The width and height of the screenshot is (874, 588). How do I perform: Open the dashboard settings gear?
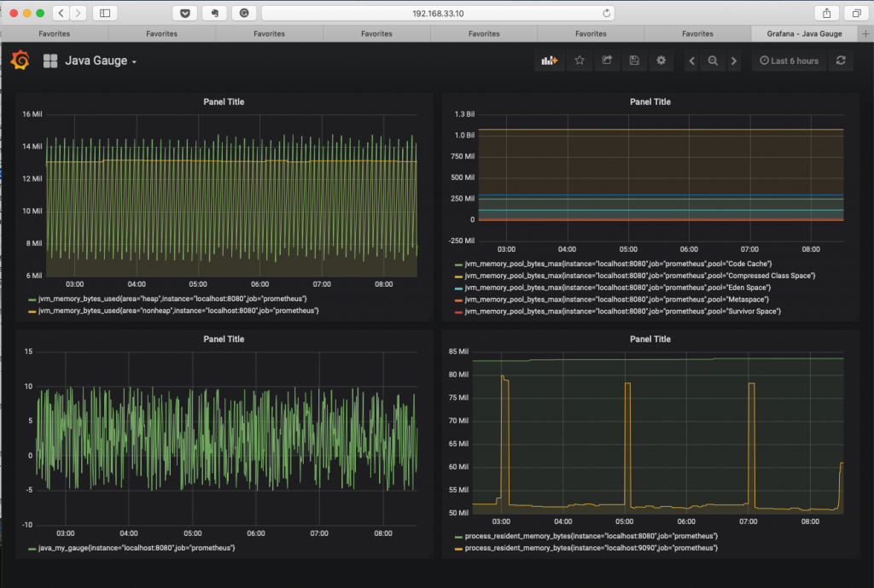[x=661, y=61]
